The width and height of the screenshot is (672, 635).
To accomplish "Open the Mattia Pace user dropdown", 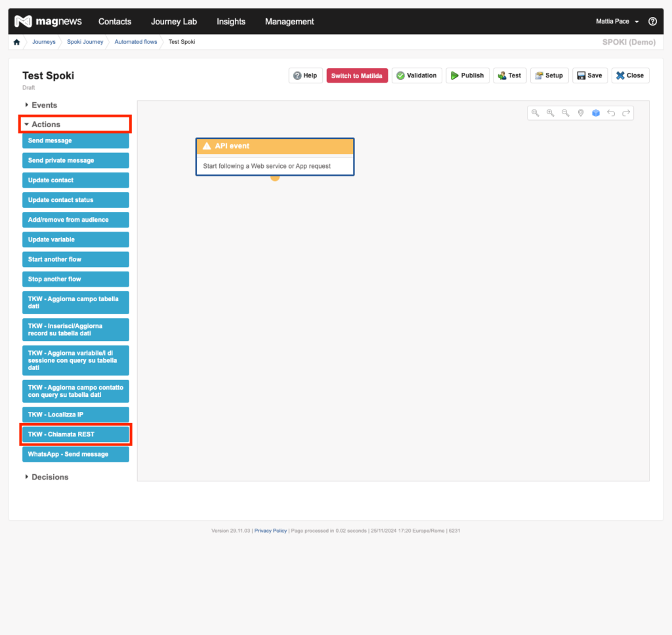I will click(x=617, y=22).
